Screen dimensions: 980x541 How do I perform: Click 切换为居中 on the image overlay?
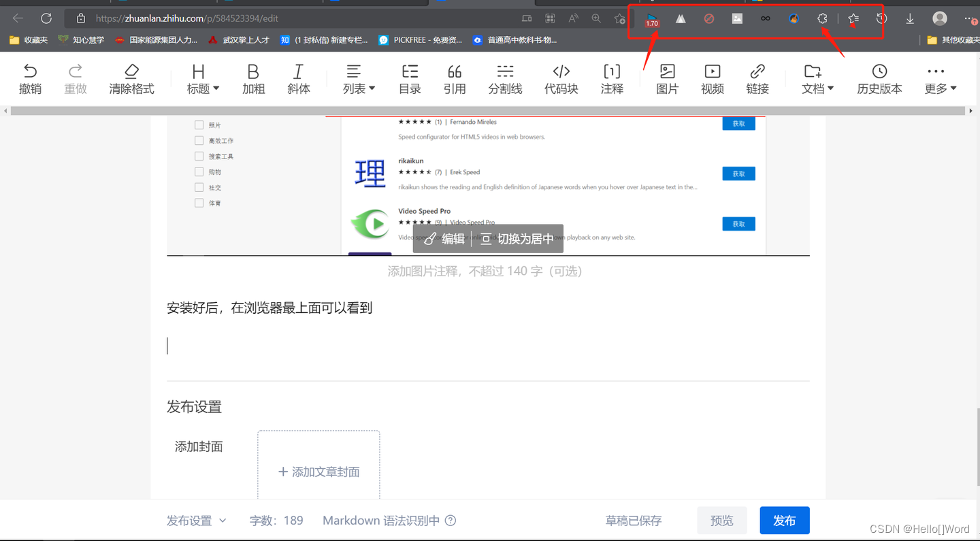(x=517, y=239)
